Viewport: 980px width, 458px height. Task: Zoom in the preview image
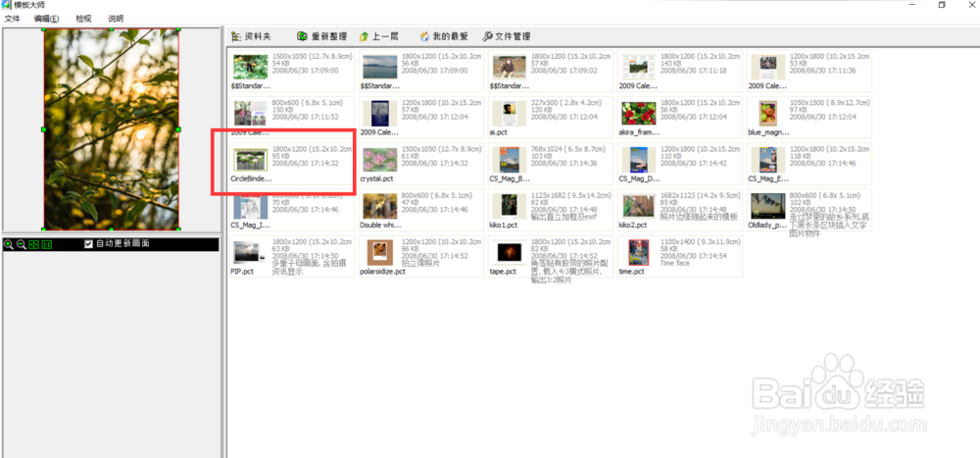click(x=8, y=244)
